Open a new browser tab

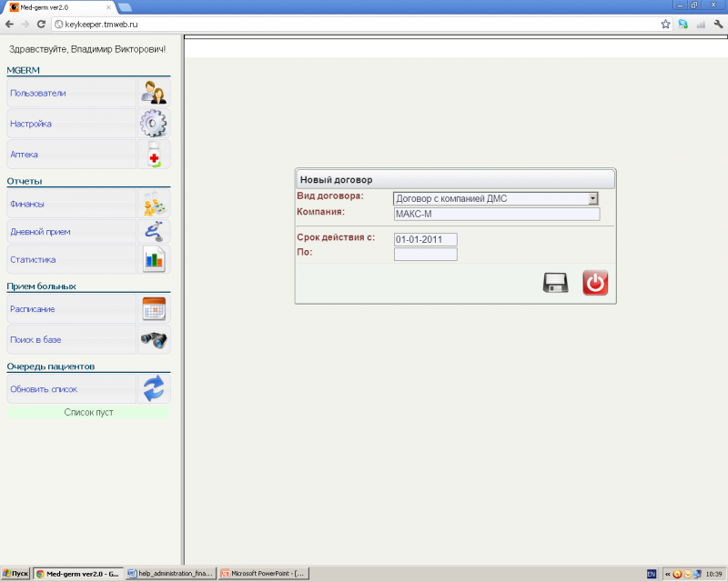click(x=125, y=7)
